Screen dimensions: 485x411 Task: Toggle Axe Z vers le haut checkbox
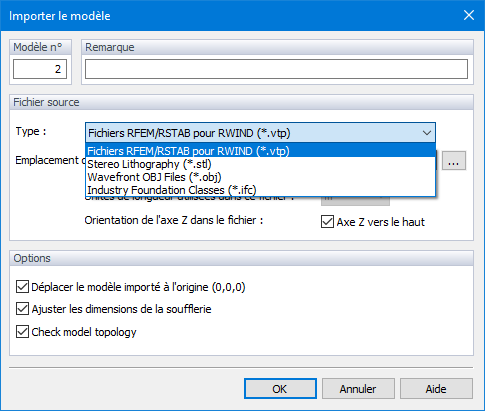(x=327, y=222)
